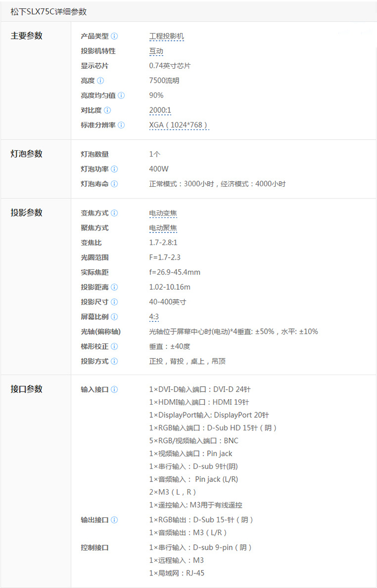Open info icon next to 梯形校正
Image resolution: width=377 pixels, height=588 pixels.
coord(114,346)
